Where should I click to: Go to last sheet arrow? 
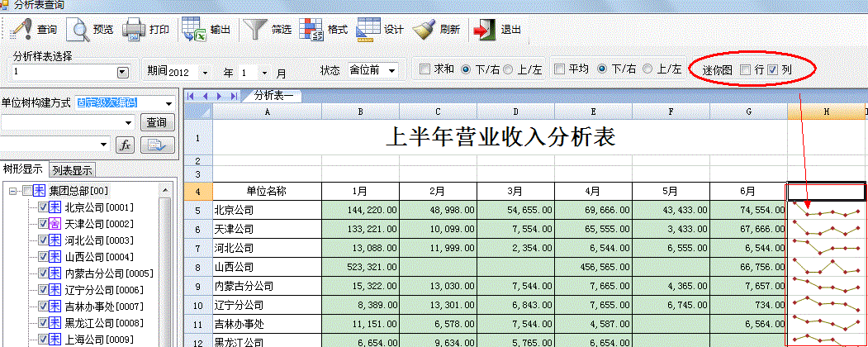point(235,96)
